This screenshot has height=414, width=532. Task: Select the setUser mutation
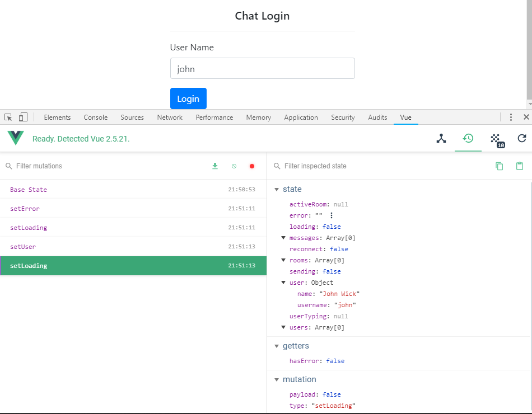[x=133, y=247]
